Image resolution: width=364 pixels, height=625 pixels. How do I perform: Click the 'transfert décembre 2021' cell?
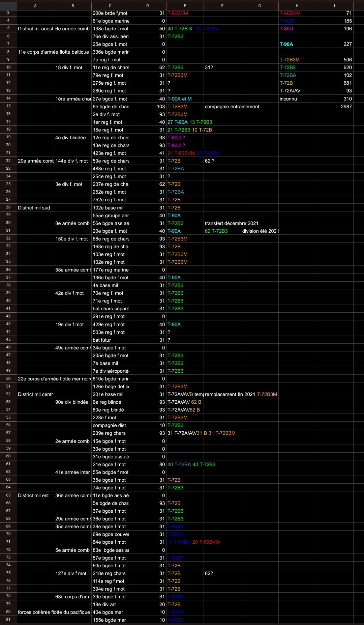232,223
